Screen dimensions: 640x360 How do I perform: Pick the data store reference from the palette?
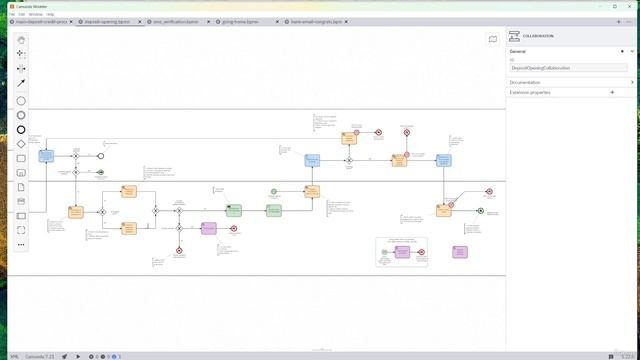(x=21, y=201)
